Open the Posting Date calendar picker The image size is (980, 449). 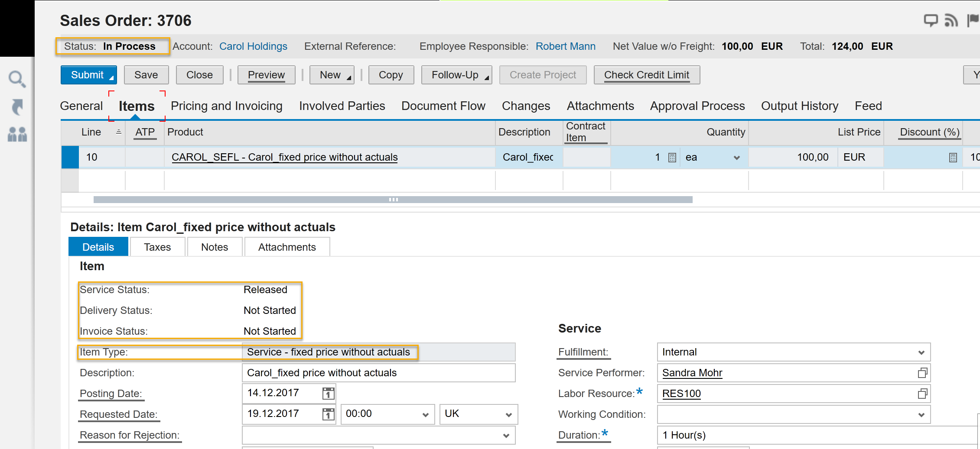tap(329, 393)
